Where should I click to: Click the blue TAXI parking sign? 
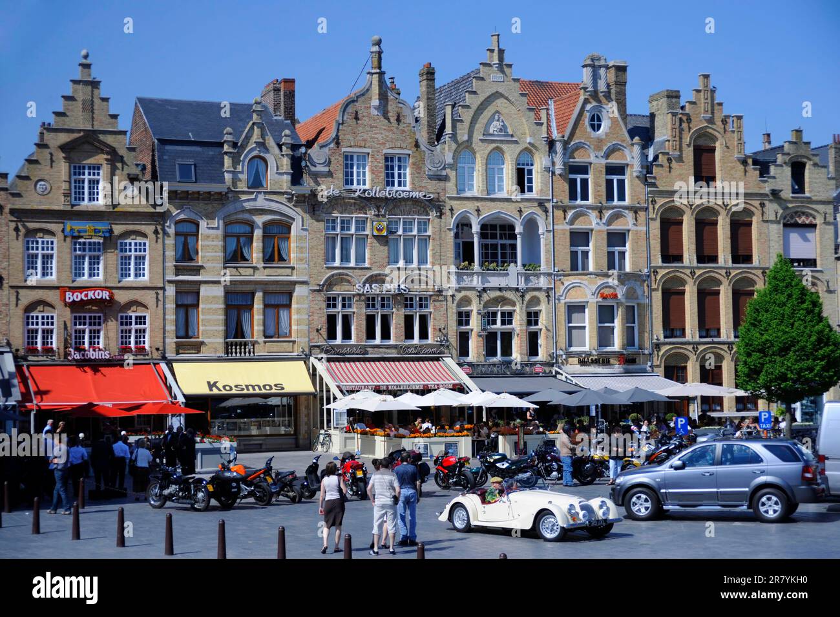tap(765, 420)
